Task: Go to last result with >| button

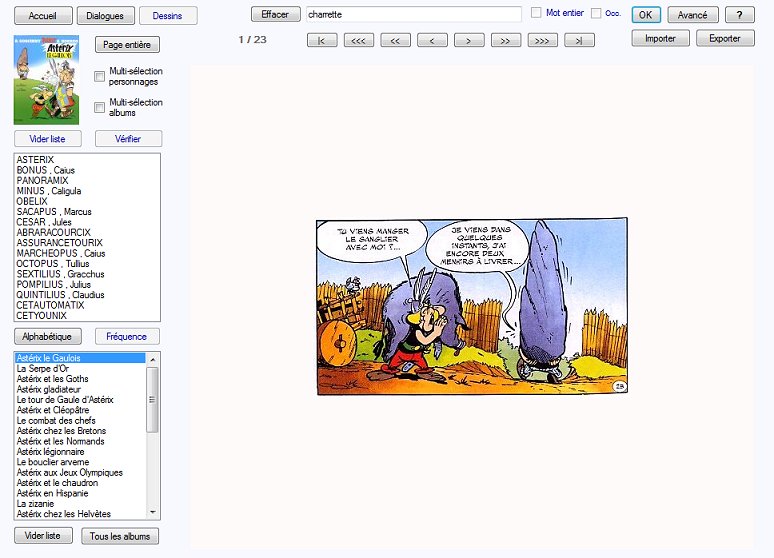Action: [580, 40]
